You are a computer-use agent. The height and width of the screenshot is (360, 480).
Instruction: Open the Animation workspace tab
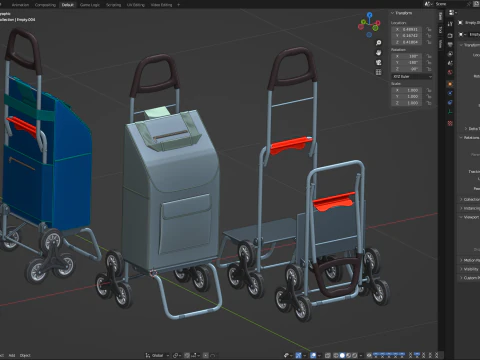point(20,5)
